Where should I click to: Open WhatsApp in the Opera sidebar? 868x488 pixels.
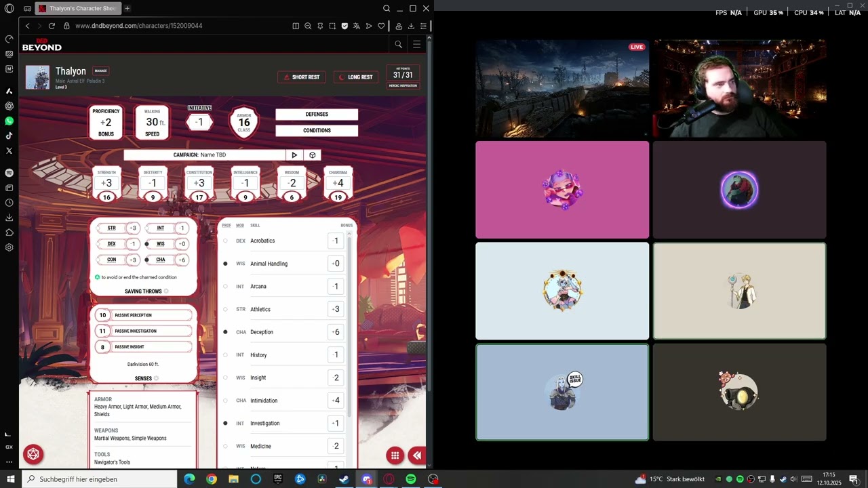pyautogui.click(x=9, y=121)
